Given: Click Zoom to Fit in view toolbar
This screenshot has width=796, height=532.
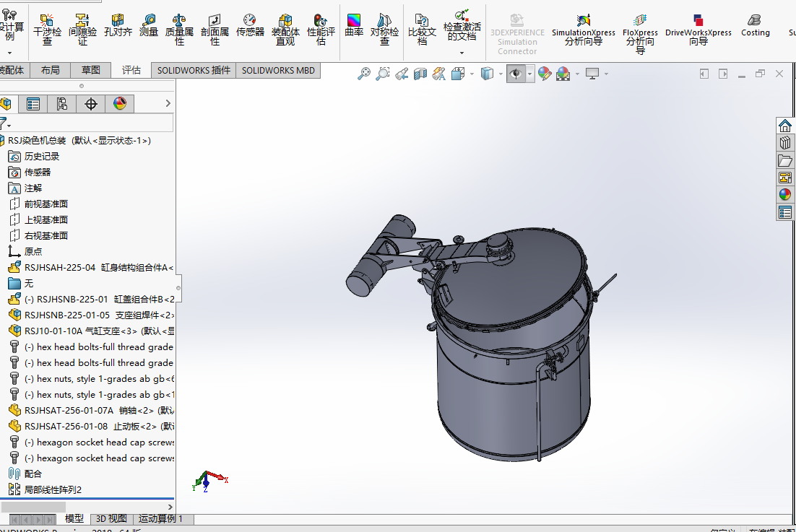Looking at the screenshot, I should [364, 74].
